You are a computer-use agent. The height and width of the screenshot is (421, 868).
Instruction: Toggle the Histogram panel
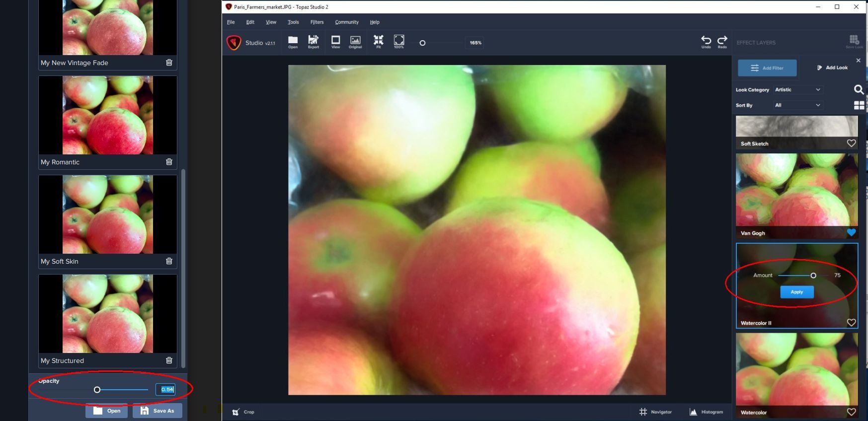706,412
